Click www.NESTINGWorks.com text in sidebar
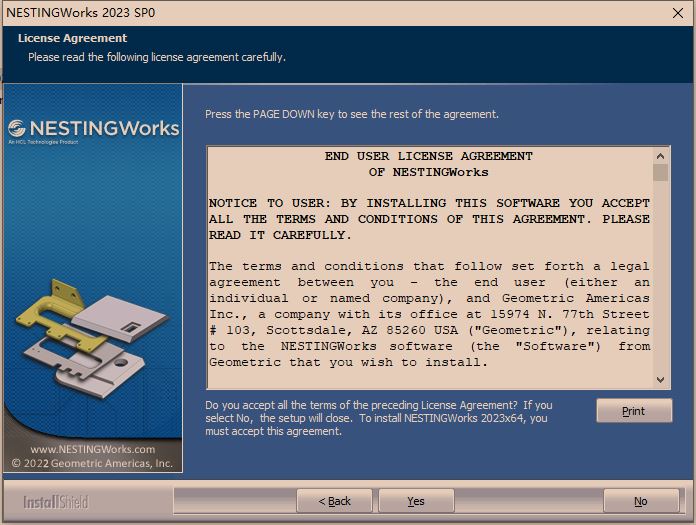696x525 pixels. click(93, 449)
